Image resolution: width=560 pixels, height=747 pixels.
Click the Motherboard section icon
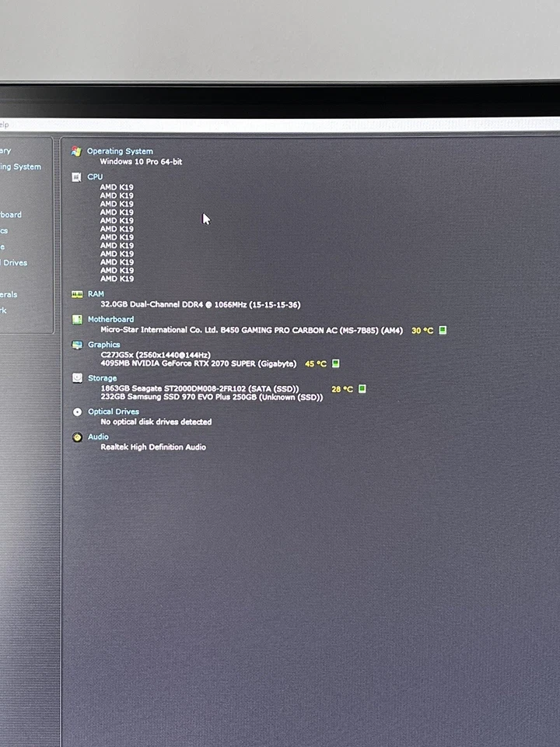[77, 320]
